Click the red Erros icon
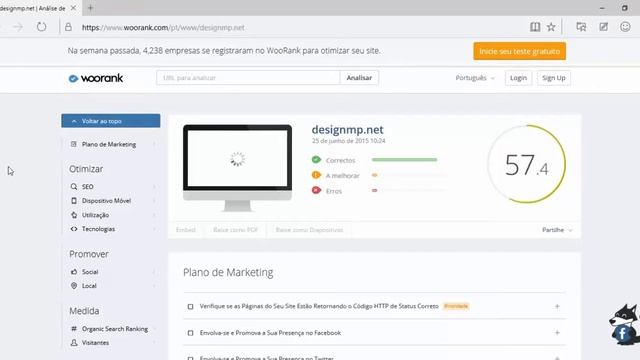The image size is (640, 360). (316, 190)
